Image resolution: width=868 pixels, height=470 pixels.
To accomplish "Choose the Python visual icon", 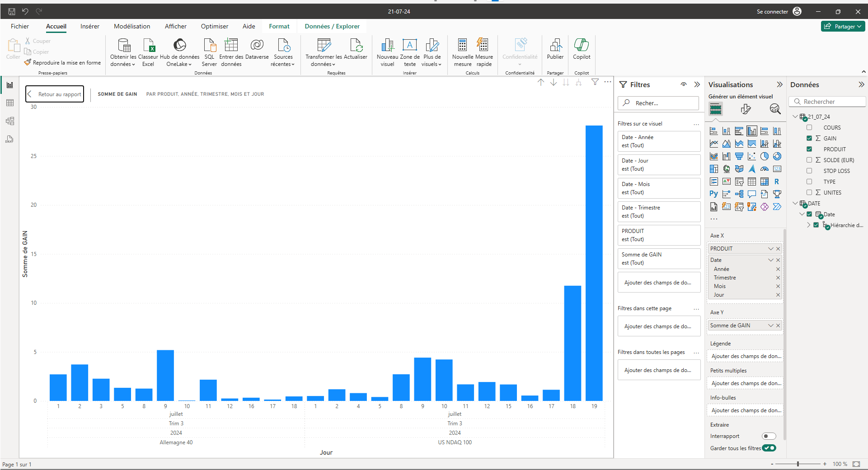I will 714,194.
